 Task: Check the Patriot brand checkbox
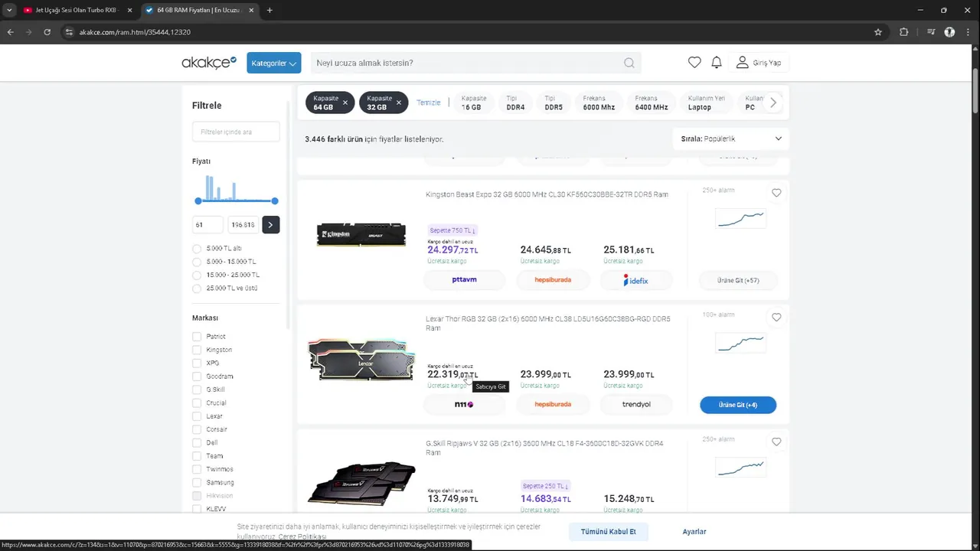tap(197, 337)
